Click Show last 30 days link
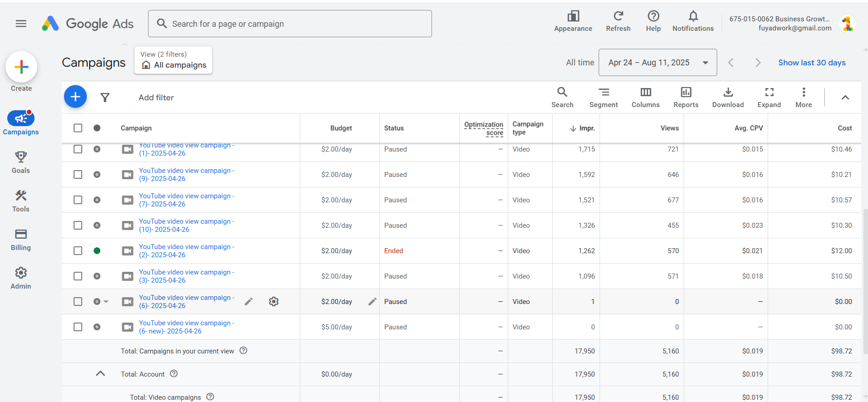This screenshot has width=868, height=402. [x=812, y=63]
